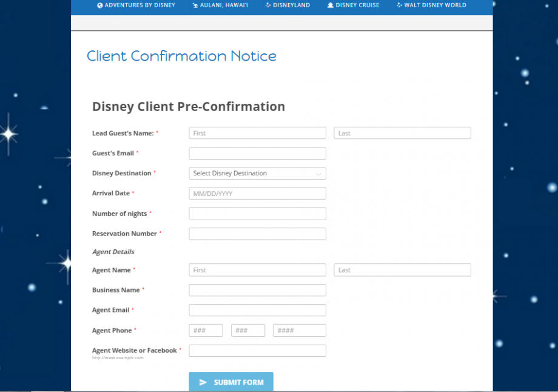The width and height of the screenshot is (558, 392).
Task: Click the Reservation Number field label
Action: click(x=124, y=234)
